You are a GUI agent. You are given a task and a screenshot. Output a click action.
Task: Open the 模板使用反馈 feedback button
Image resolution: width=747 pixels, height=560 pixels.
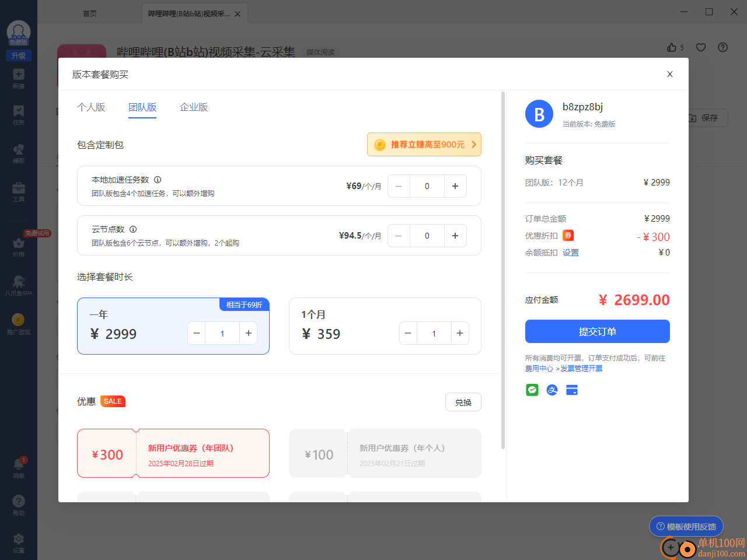click(x=686, y=526)
